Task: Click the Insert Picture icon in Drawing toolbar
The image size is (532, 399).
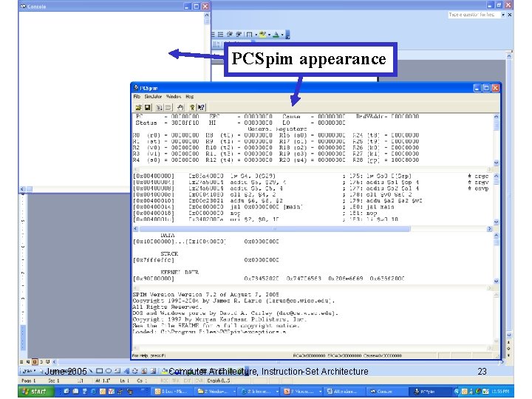Action: pyautogui.click(x=153, y=371)
